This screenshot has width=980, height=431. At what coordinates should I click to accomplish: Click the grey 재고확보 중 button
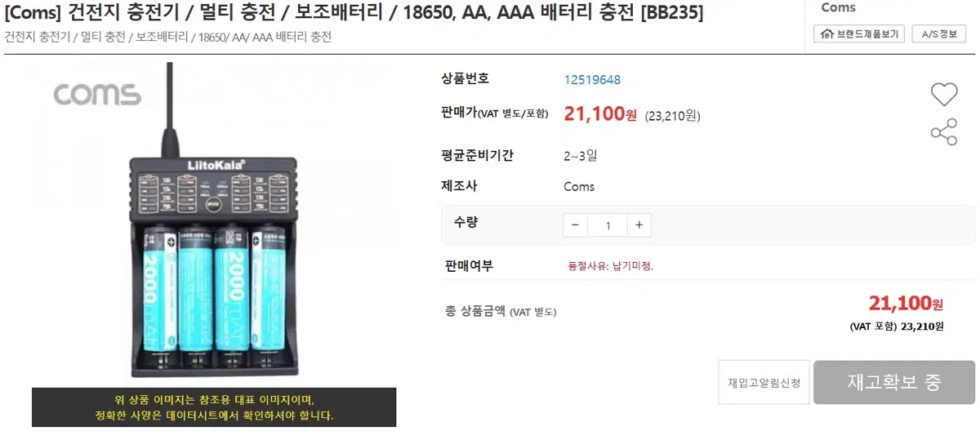[894, 382]
